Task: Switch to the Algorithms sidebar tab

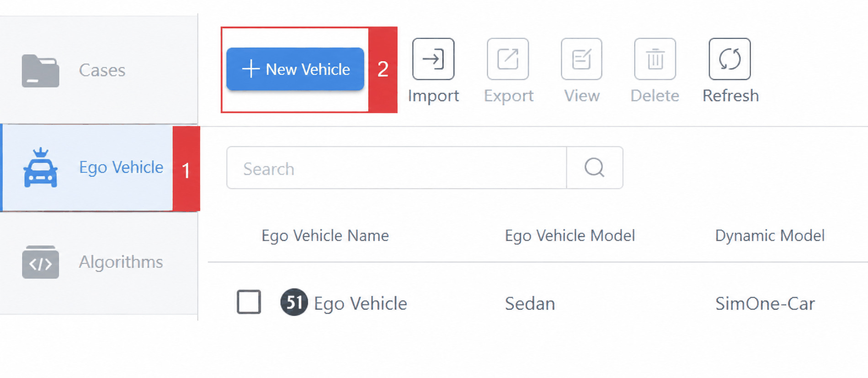Action: point(99,262)
